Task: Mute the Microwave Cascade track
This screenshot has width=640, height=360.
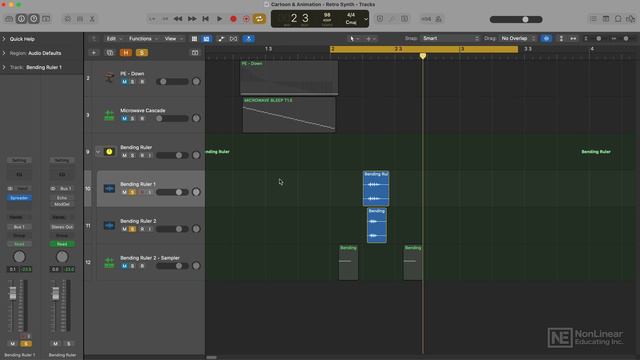Action: coord(124,118)
